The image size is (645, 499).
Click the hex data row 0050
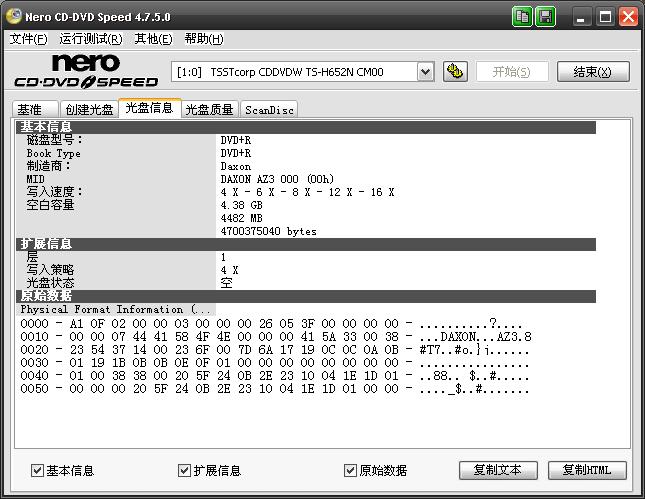click(x=274, y=389)
